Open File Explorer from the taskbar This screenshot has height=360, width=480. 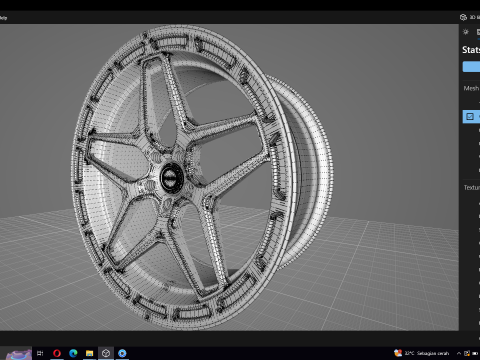coord(89,353)
